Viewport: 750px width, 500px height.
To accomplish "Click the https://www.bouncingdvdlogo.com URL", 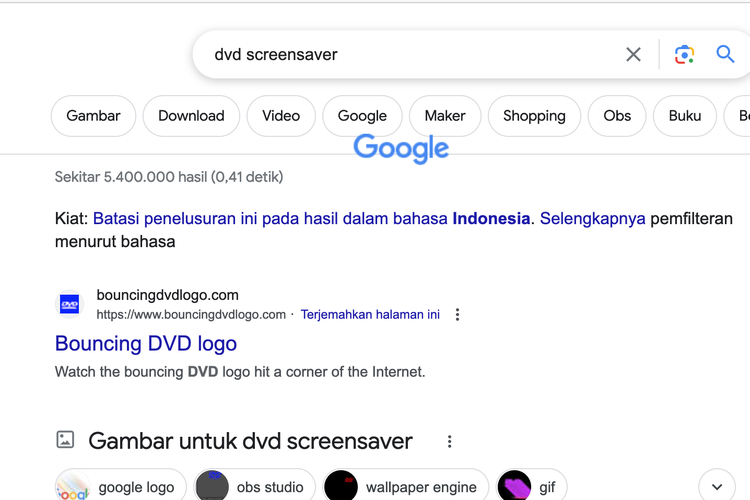I will coord(191,314).
